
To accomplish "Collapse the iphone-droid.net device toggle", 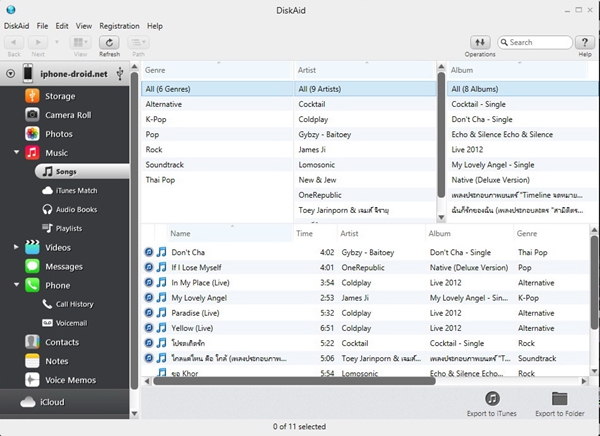I will (x=10, y=73).
